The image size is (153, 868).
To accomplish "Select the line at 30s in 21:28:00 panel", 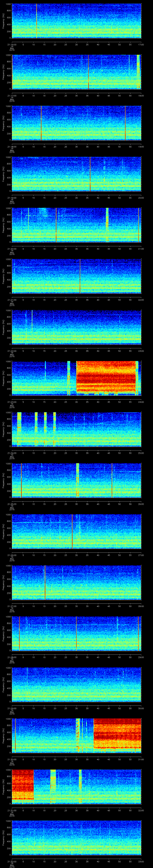I will 76,633.
